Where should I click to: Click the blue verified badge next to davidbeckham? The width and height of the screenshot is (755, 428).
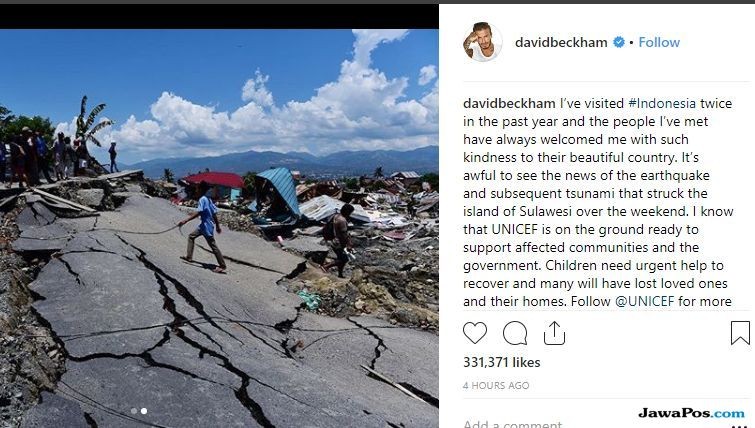pos(619,42)
